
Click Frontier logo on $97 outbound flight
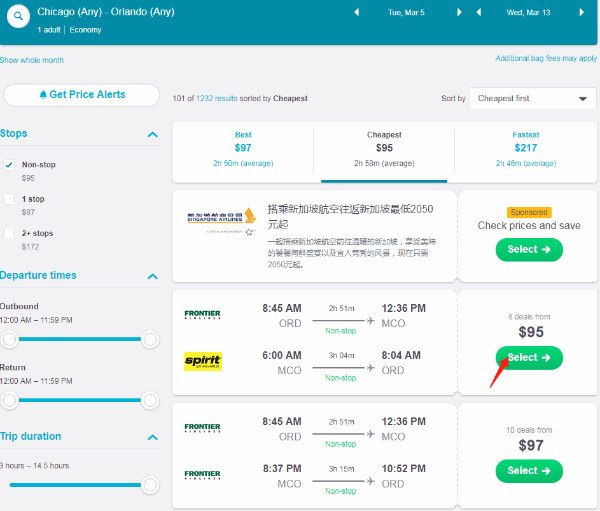tap(202, 428)
